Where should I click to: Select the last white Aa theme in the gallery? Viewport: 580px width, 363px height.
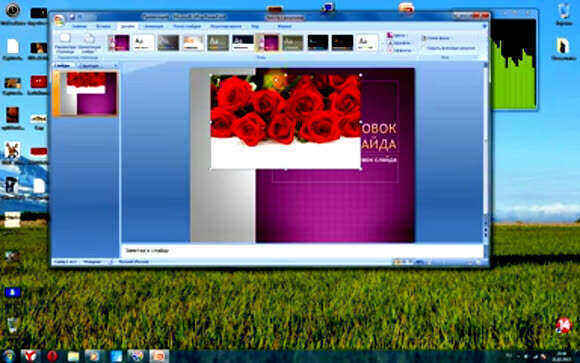(x=367, y=43)
